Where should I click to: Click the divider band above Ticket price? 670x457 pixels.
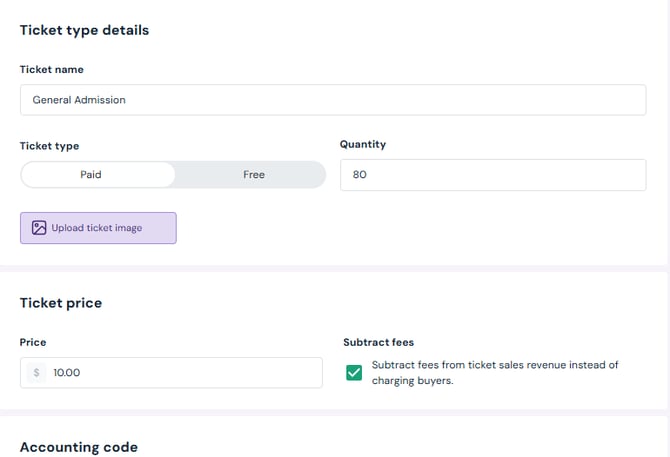tap(335, 268)
